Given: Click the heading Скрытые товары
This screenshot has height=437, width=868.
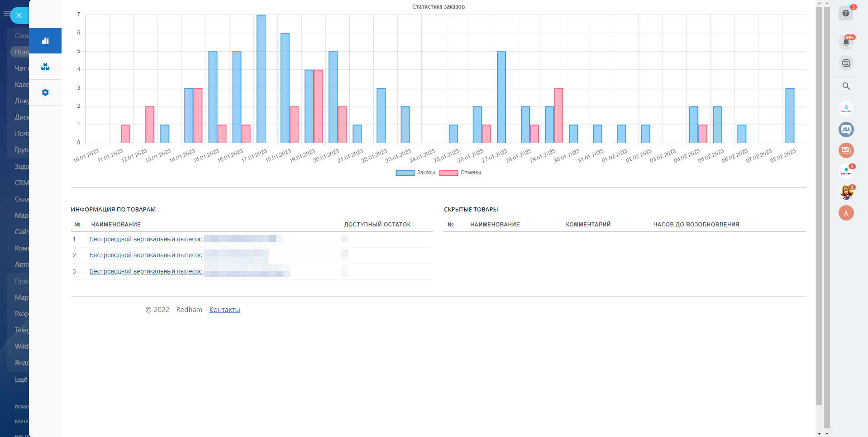Looking at the screenshot, I should coord(471,210).
